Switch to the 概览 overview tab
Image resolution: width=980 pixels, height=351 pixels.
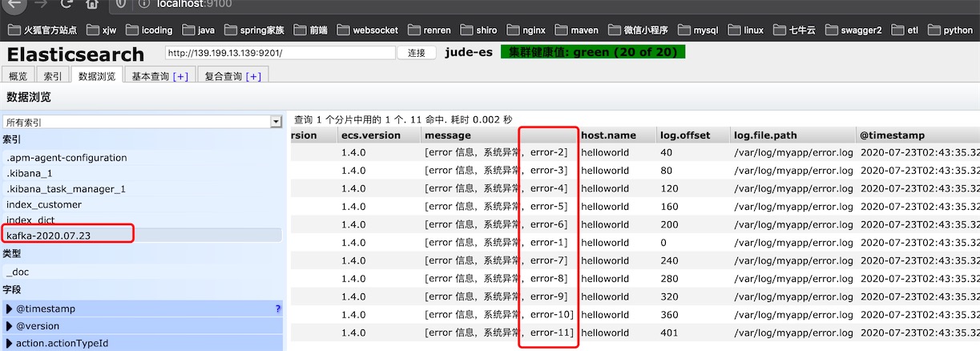[x=18, y=76]
